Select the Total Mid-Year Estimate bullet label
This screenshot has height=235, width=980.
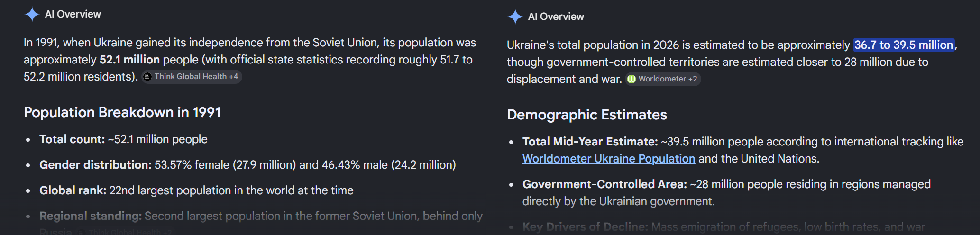pyautogui.click(x=590, y=142)
